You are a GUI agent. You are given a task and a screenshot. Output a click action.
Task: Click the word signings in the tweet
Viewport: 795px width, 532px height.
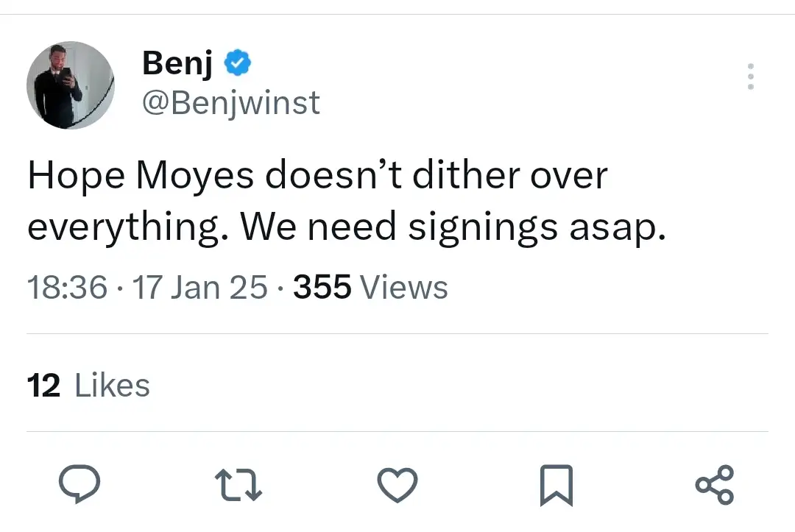click(483, 228)
